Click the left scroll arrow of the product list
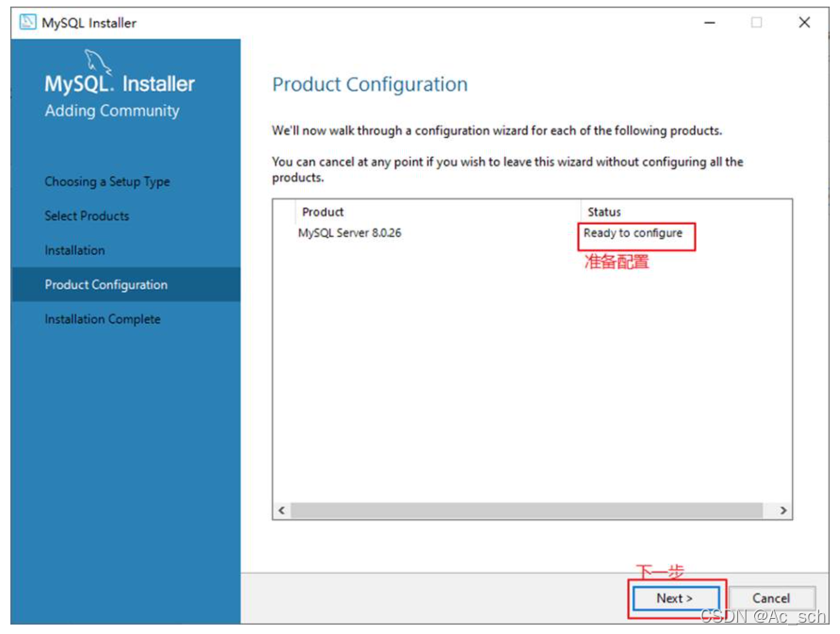 point(282,510)
